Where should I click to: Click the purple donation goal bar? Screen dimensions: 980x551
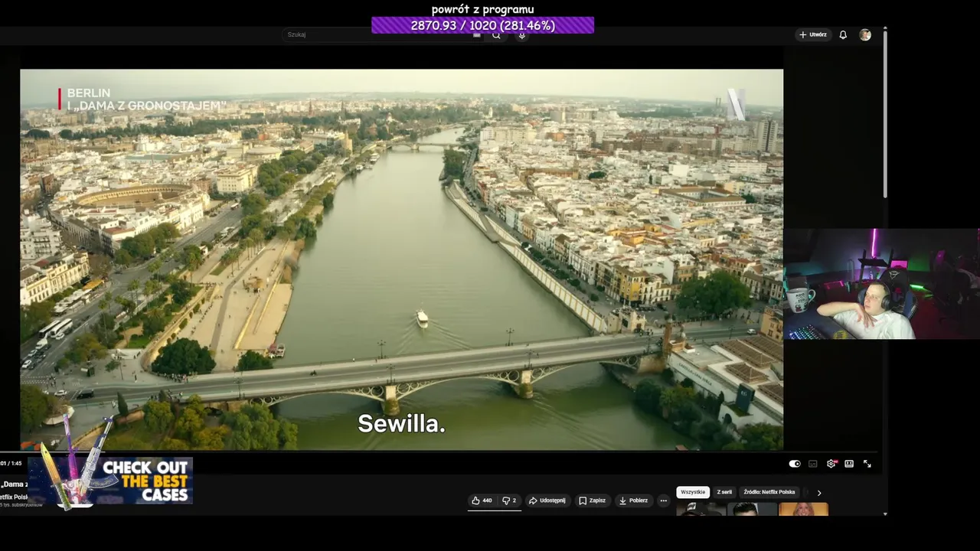(482, 25)
